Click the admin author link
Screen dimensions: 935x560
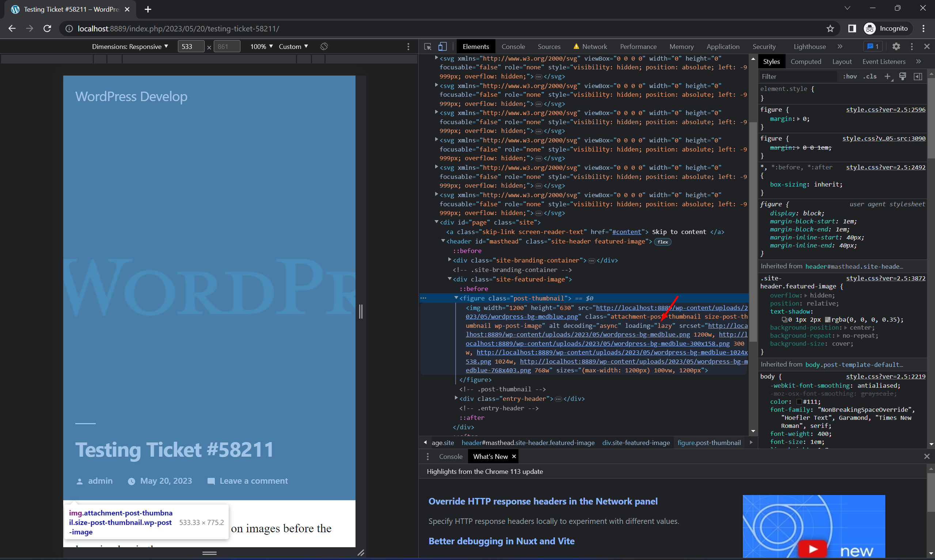100,481
